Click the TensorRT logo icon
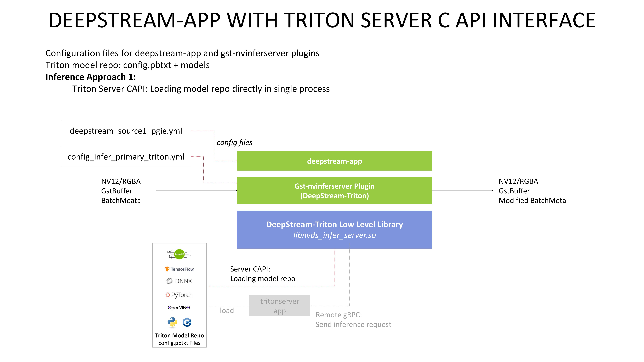The image size is (644, 362). (179, 254)
